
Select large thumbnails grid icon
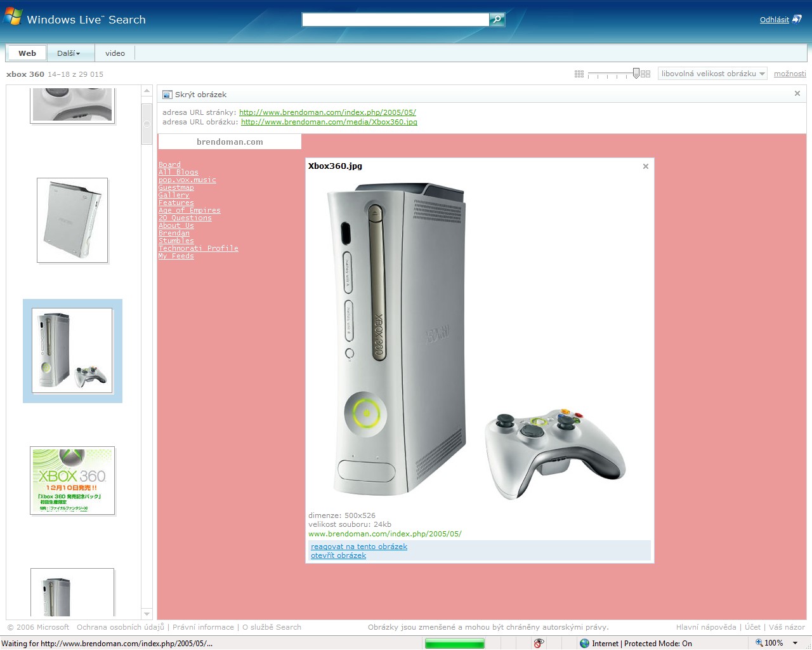[x=646, y=74]
